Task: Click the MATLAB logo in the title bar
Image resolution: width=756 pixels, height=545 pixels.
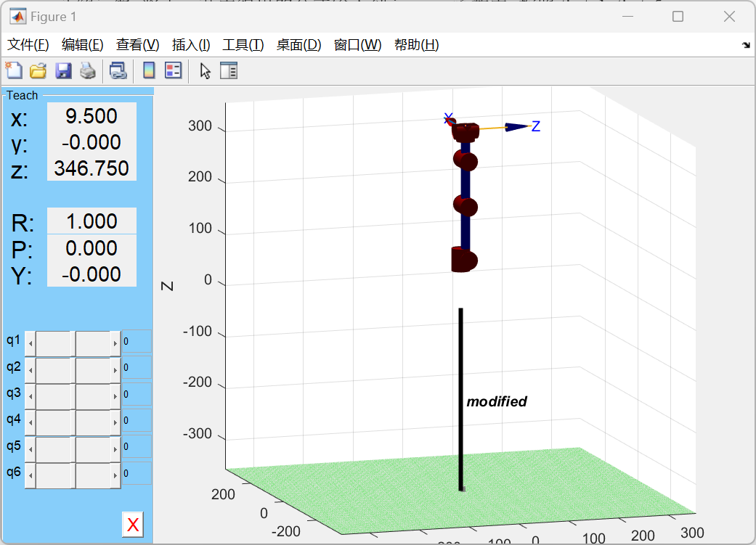Action: click(x=18, y=17)
